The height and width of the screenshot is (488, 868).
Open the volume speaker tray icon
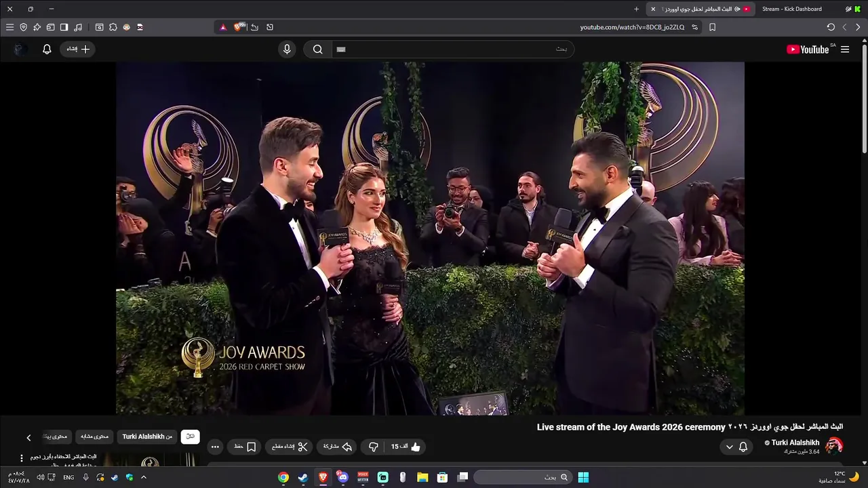(40, 477)
